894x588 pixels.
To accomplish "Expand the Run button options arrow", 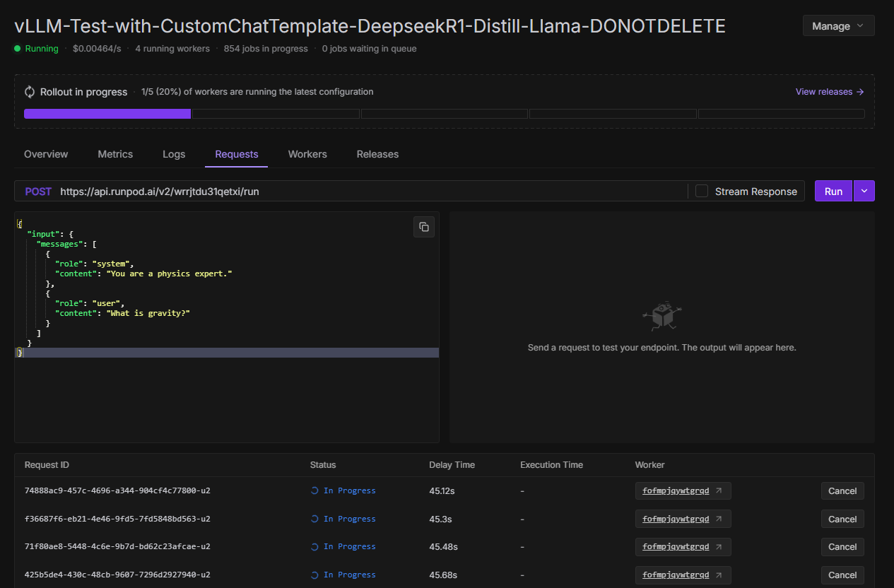I will pos(864,191).
